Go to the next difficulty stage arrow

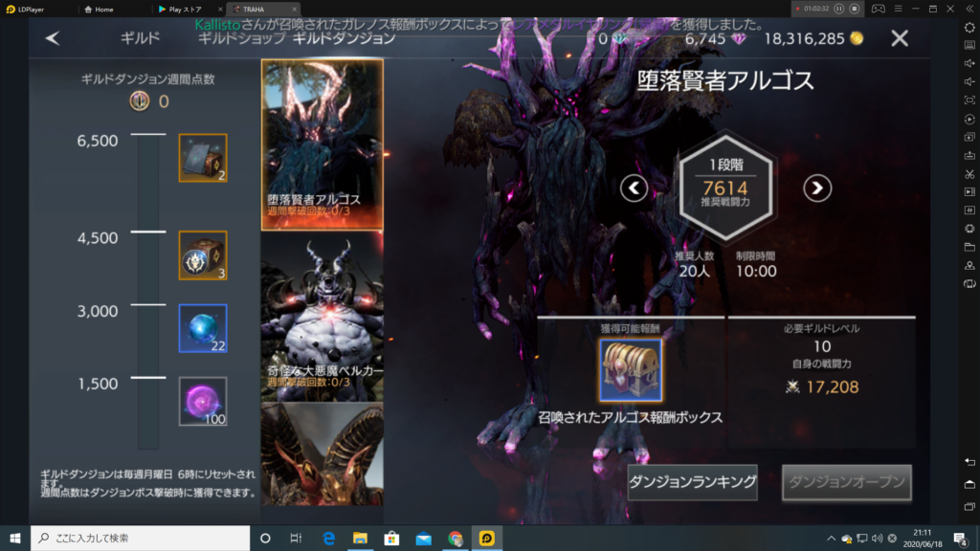[815, 188]
